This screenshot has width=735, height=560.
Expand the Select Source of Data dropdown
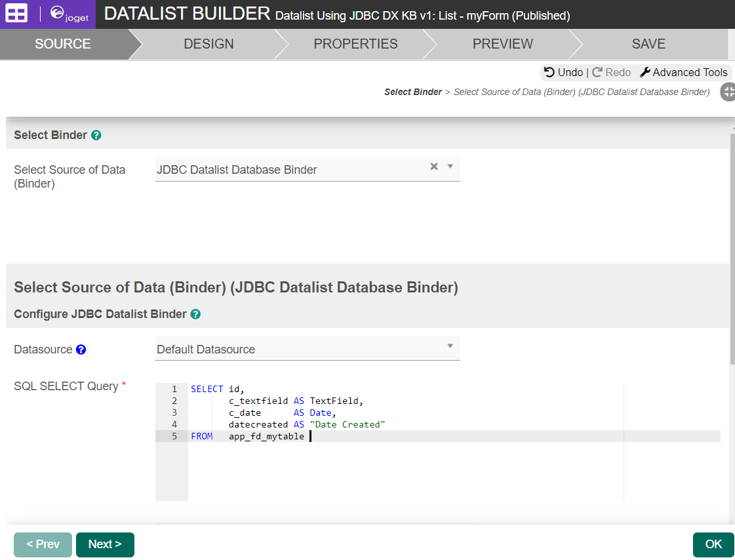click(x=450, y=167)
